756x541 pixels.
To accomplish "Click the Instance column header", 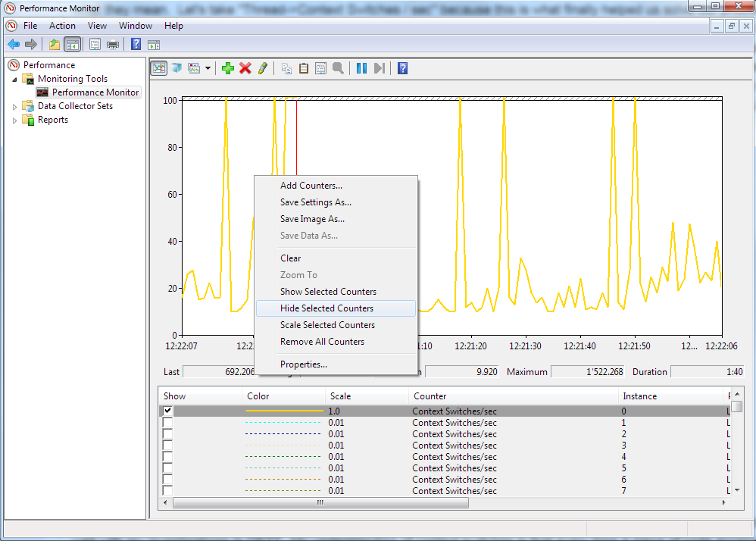I will pos(670,396).
